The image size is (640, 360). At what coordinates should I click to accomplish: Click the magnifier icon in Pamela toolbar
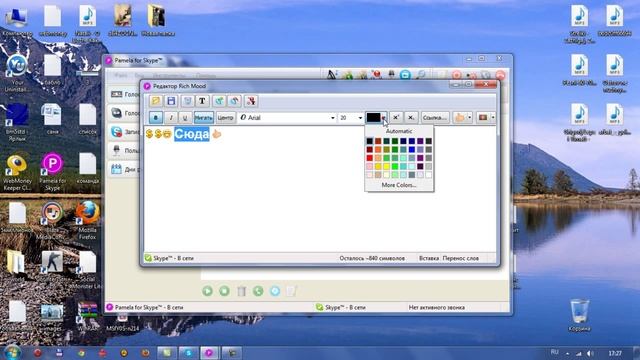point(420,75)
